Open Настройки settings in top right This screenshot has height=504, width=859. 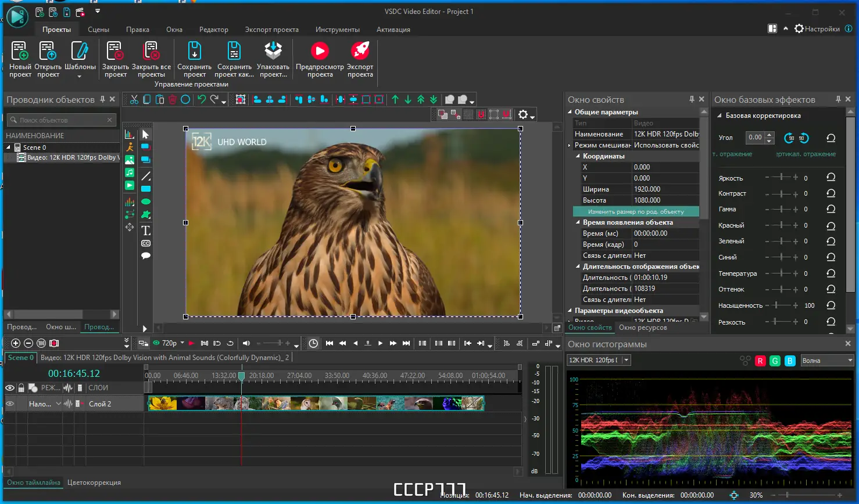(817, 28)
